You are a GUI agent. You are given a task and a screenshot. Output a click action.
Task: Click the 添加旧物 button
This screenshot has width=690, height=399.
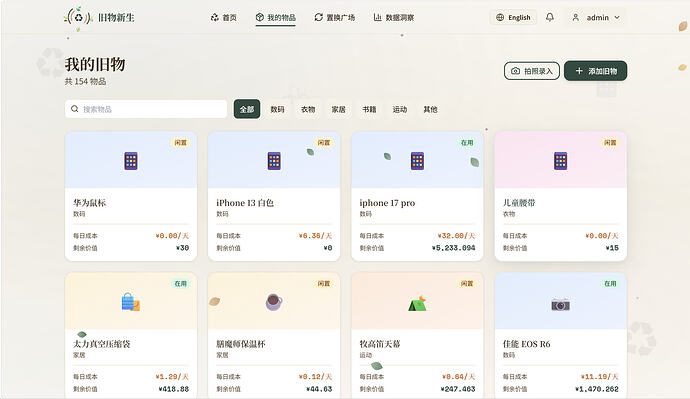(x=595, y=71)
